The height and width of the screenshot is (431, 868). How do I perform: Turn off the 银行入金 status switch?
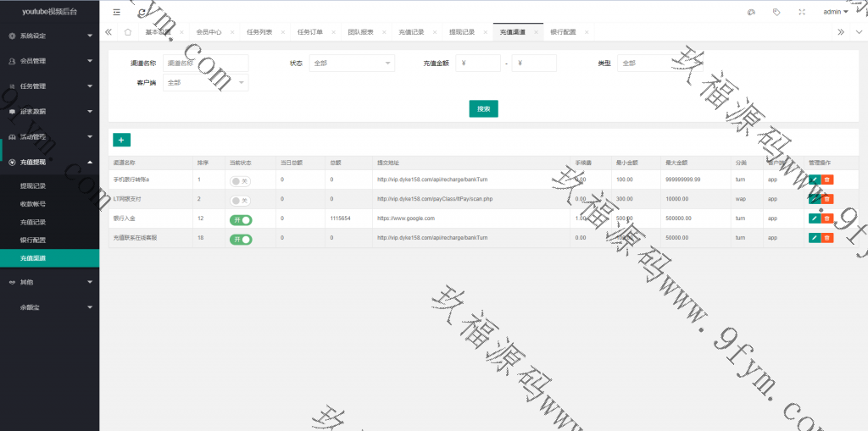[x=241, y=219]
